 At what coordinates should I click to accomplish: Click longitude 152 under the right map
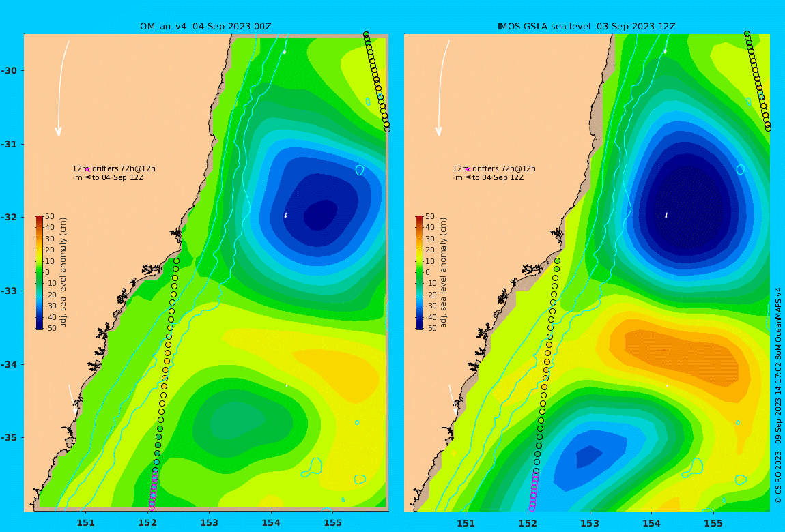528,523
